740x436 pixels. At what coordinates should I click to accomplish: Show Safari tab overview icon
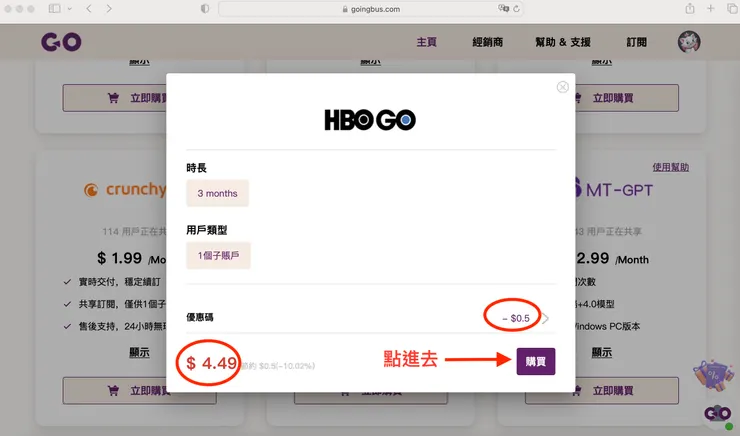[x=732, y=8]
